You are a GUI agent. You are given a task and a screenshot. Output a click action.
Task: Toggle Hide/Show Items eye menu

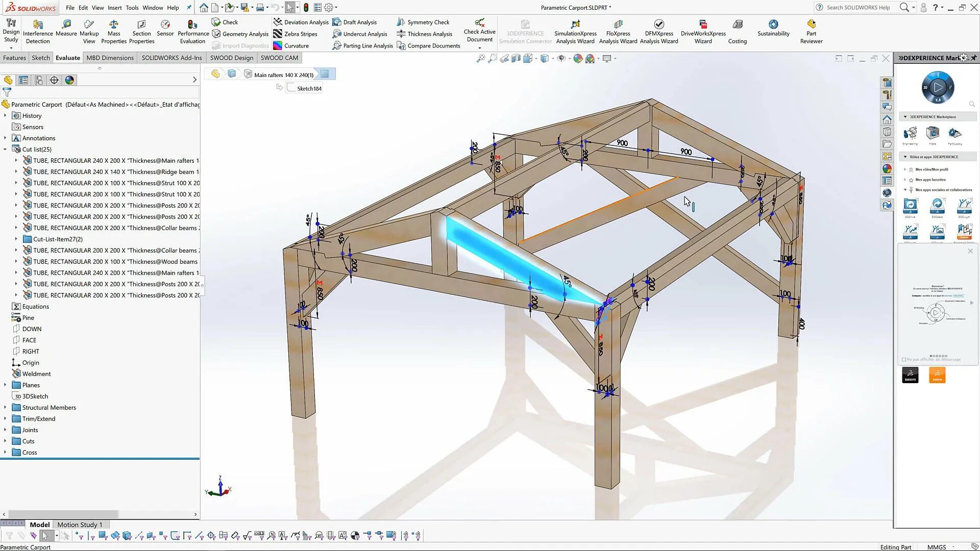point(561,58)
